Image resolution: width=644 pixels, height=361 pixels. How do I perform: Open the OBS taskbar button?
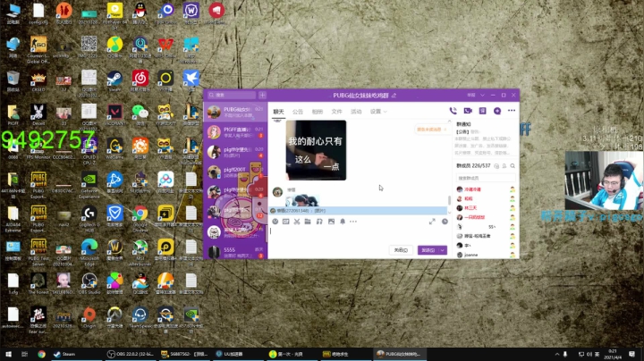click(x=130, y=354)
